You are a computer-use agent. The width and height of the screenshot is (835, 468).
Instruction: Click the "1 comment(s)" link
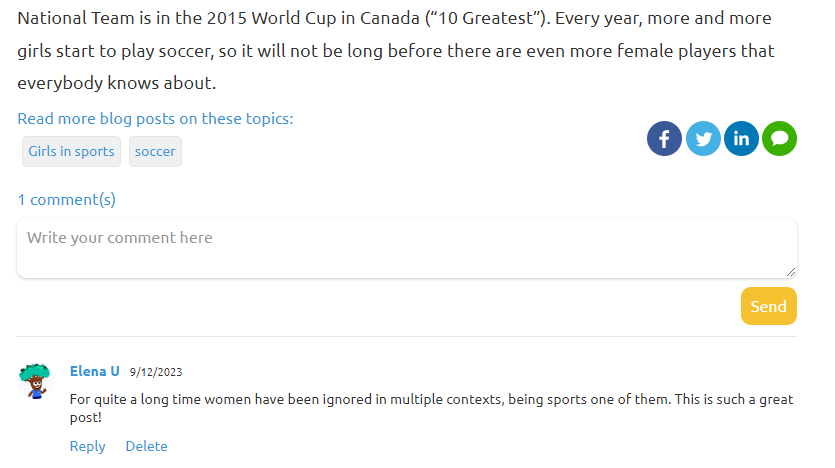[x=67, y=199]
